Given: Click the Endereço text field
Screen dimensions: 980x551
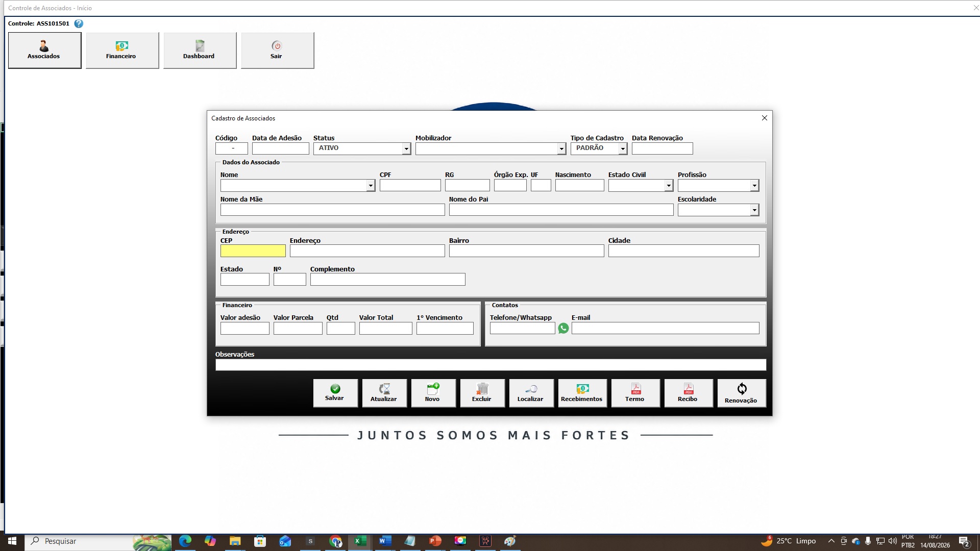Looking at the screenshot, I should click(367, 251).
